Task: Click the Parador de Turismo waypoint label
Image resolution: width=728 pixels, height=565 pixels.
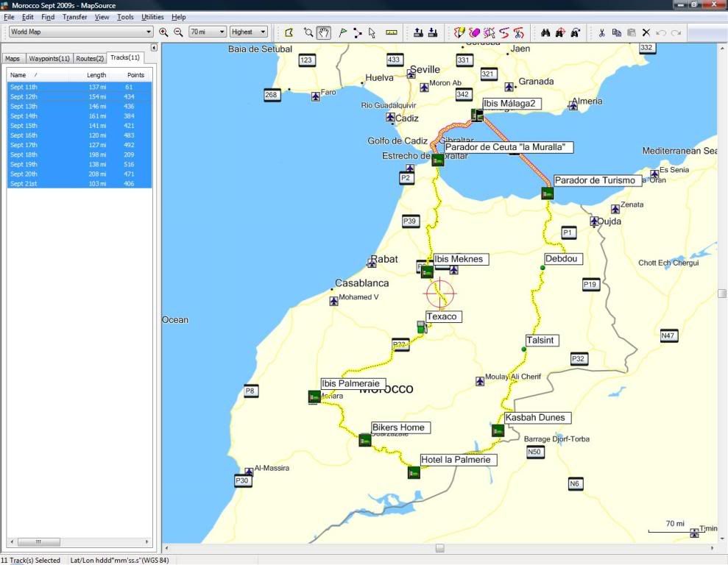Action: pos(598,180)
